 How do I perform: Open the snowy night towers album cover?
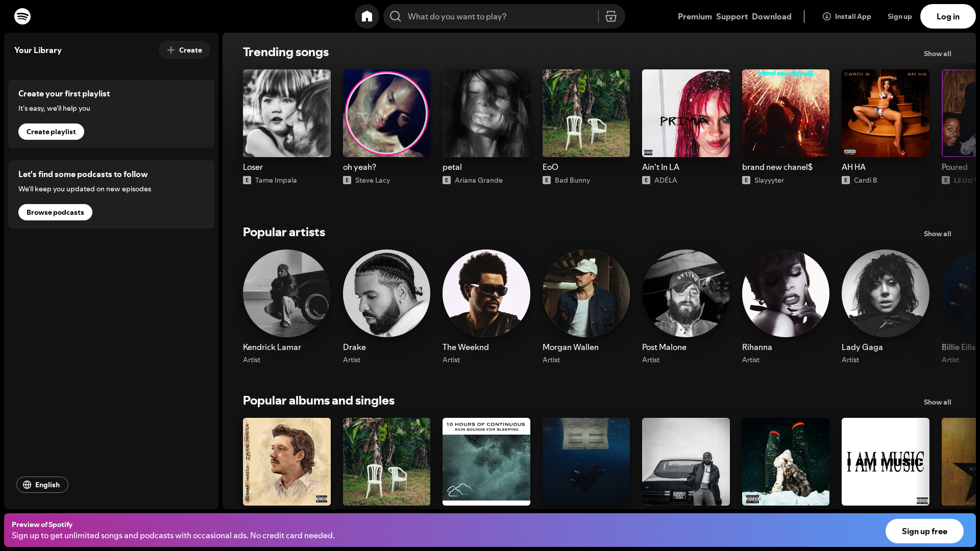pos(786,462)
